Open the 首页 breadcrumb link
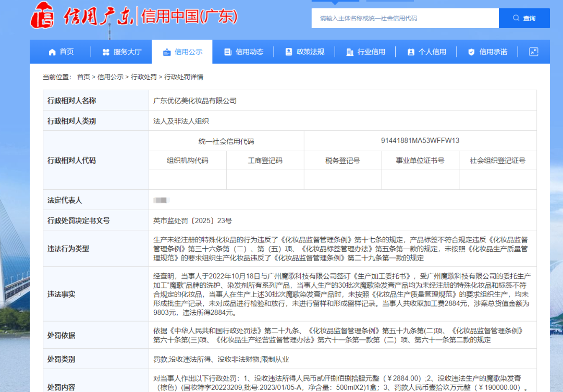The image size is (563, 392). tap(83, 77)
